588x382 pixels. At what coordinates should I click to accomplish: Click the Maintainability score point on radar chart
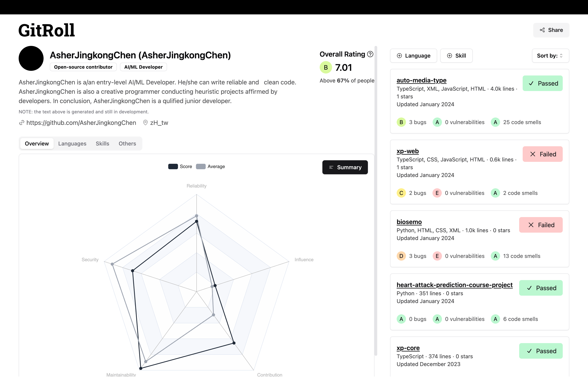click(x=141, y=368)
